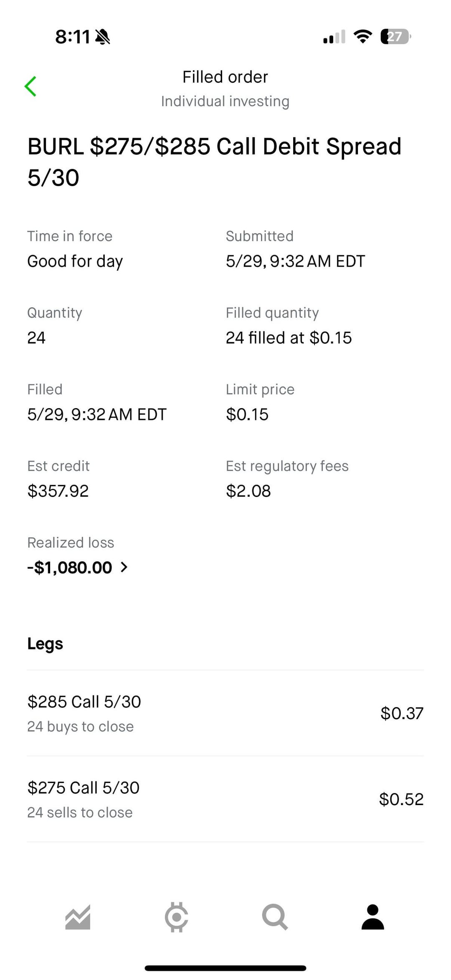The image size is (451, 980).
Task: Tap the home indicator bar
Action: [225, 968]
